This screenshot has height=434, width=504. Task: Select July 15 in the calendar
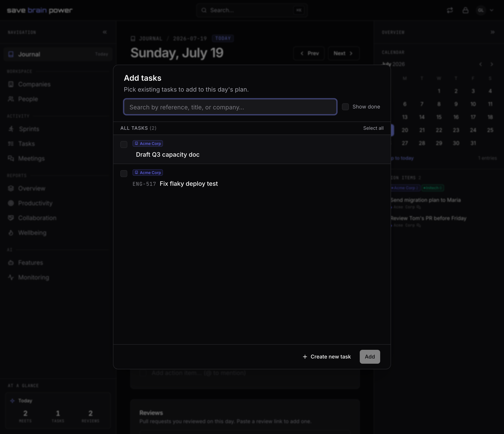(439, 117)
